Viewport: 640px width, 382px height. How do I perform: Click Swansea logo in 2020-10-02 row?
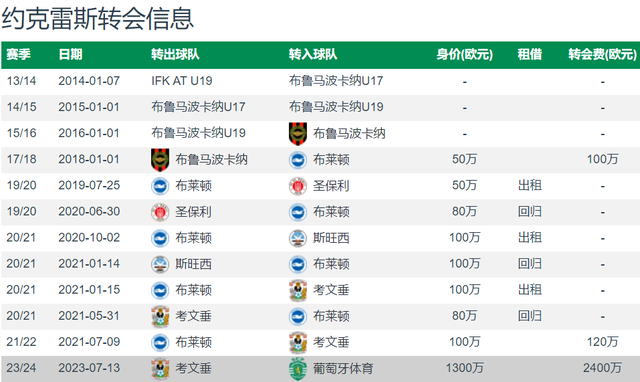click(x=298, y=238)
